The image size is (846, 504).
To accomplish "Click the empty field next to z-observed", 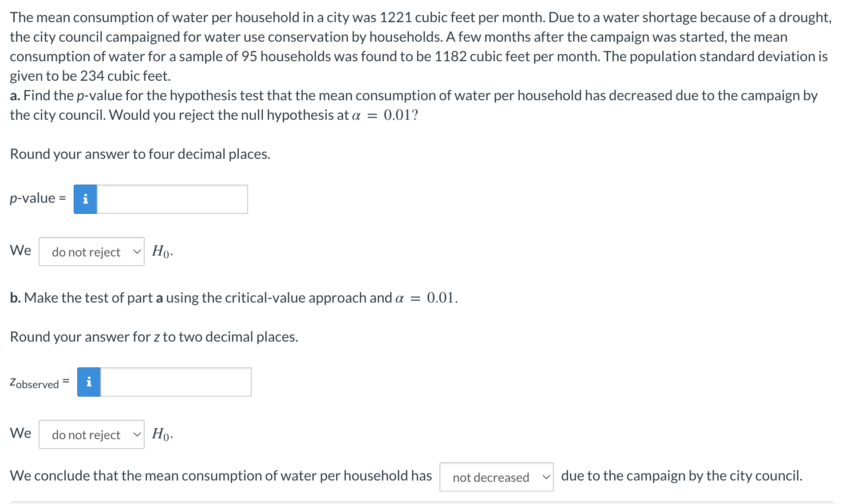I will [175, 382].
